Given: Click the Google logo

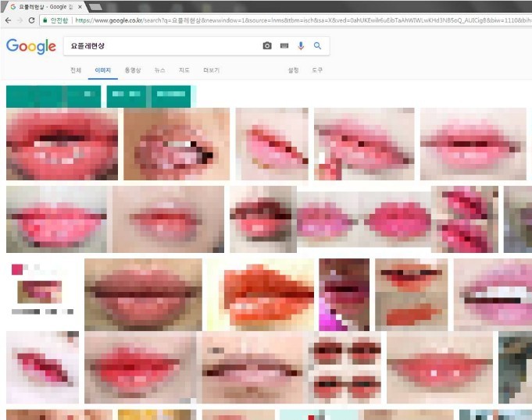Looking at the screenshot, I should 30,46.
